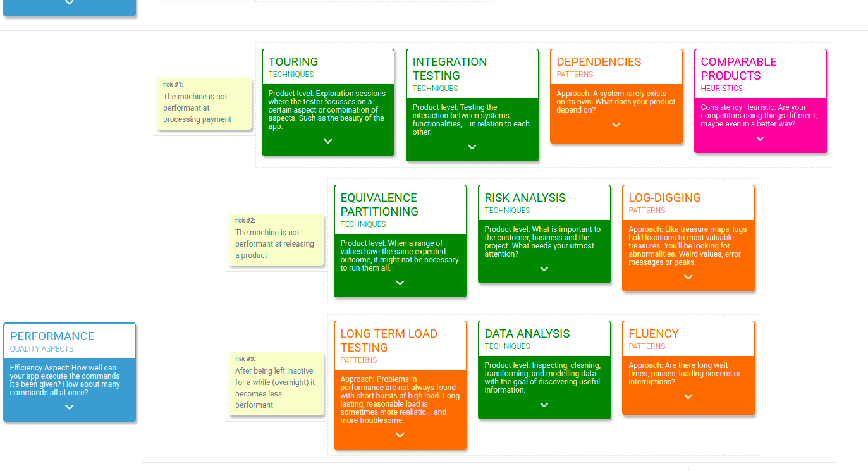Open the RISK ANALYSIS card title
Image resolution: width=868 pixels, height=471 pixels.
[525, 198]
